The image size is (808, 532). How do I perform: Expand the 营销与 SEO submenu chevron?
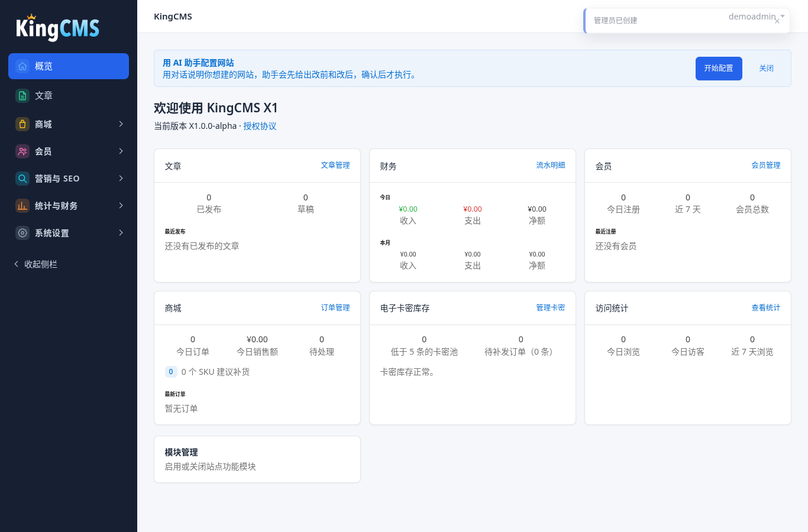(121, 179)
